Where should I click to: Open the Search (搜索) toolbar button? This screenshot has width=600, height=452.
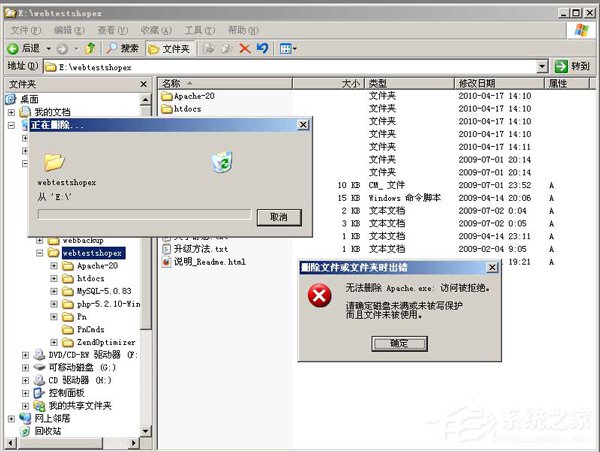point(123,48)
